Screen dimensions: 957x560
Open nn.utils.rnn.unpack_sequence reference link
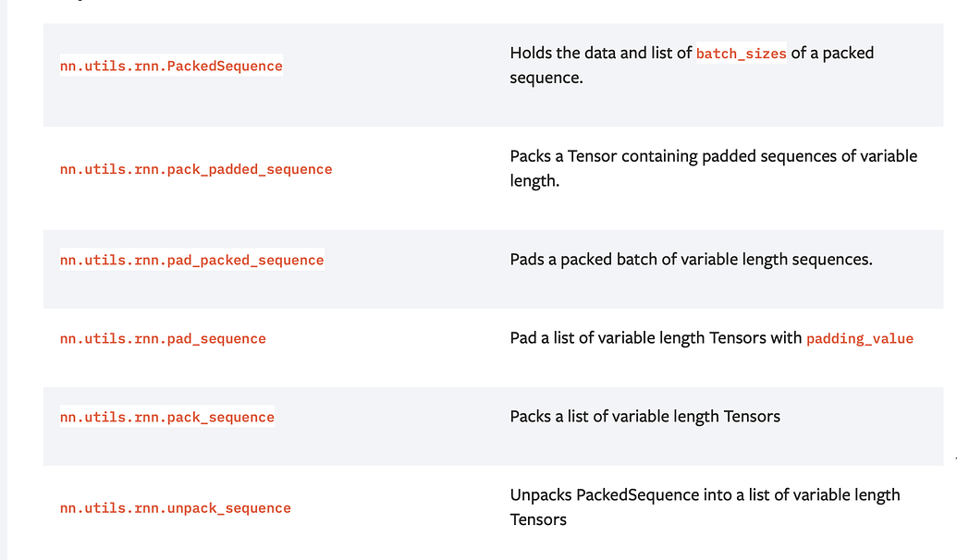pyautogui.click(x=176, y=508)
